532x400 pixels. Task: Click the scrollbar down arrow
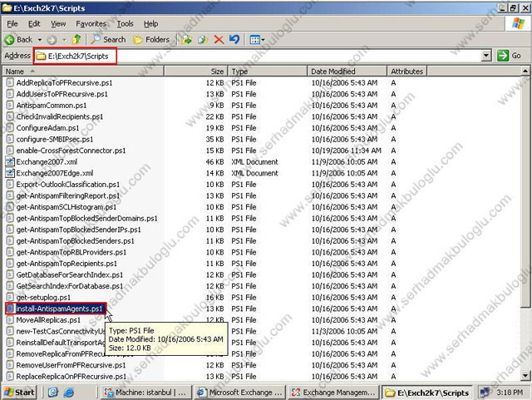525,376
